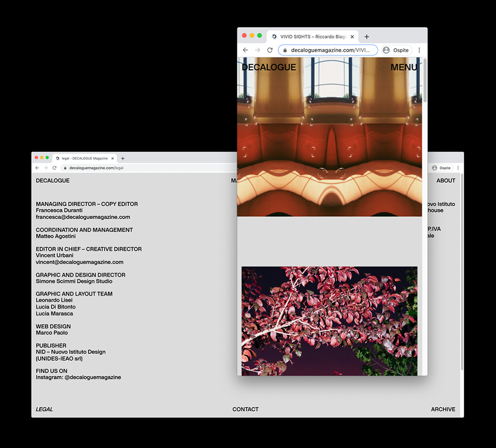
Task: Open a new tab in VIVID SIGHTS window
Action: tap(367, 37)
